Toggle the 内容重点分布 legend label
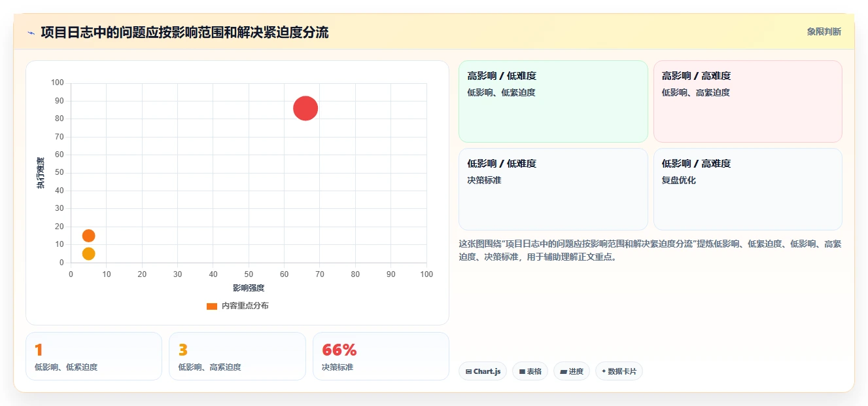The height and width of the screenshot is (406, 868). pyautogui.click(x=245, y=306)
